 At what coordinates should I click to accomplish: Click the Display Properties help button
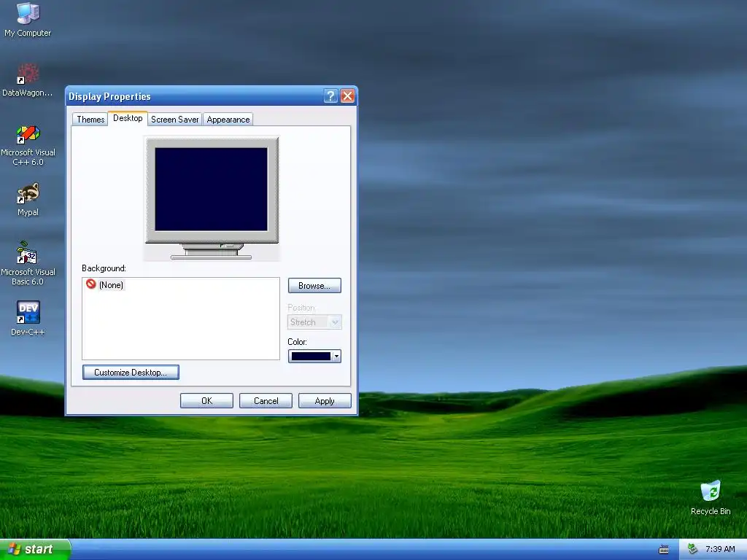[330, 96]
